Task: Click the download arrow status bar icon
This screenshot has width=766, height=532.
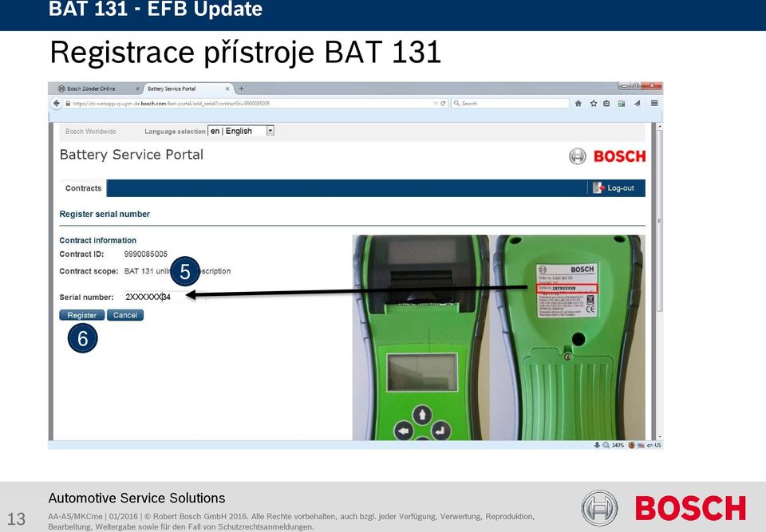Action: point(597,445)
